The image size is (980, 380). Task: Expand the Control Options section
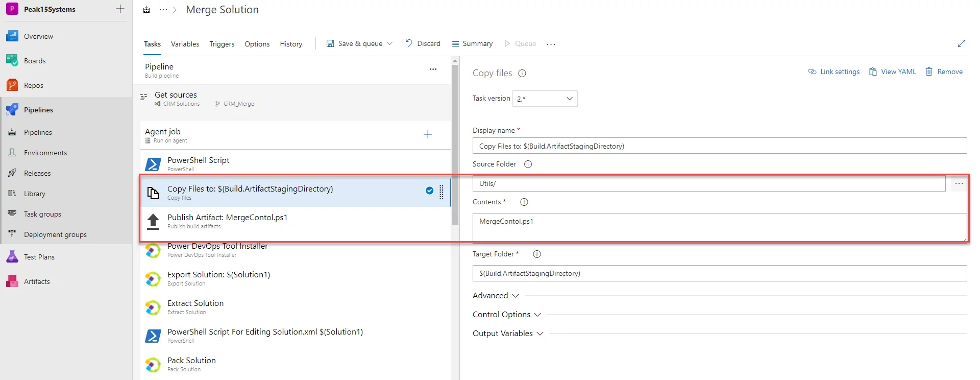coord(507,315)
